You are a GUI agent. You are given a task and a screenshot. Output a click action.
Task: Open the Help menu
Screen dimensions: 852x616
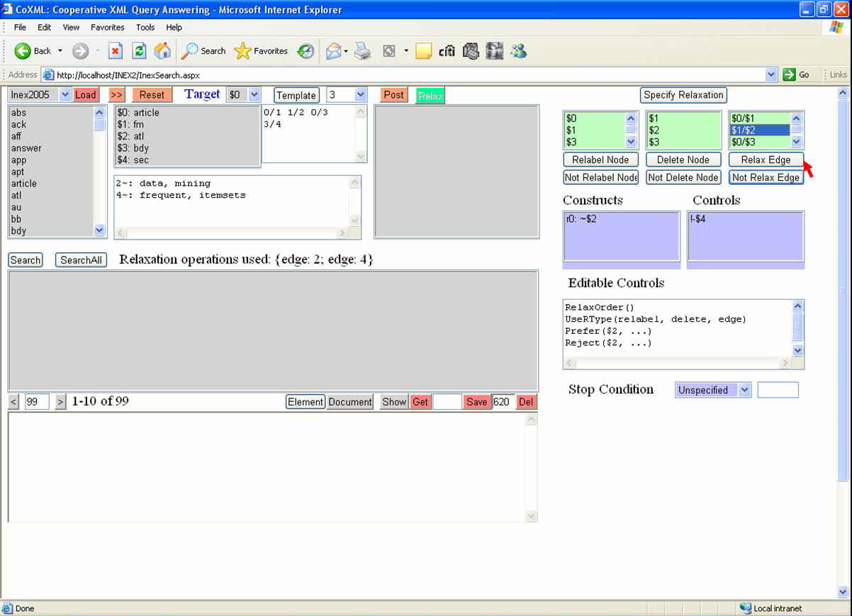tap(174, 27)
